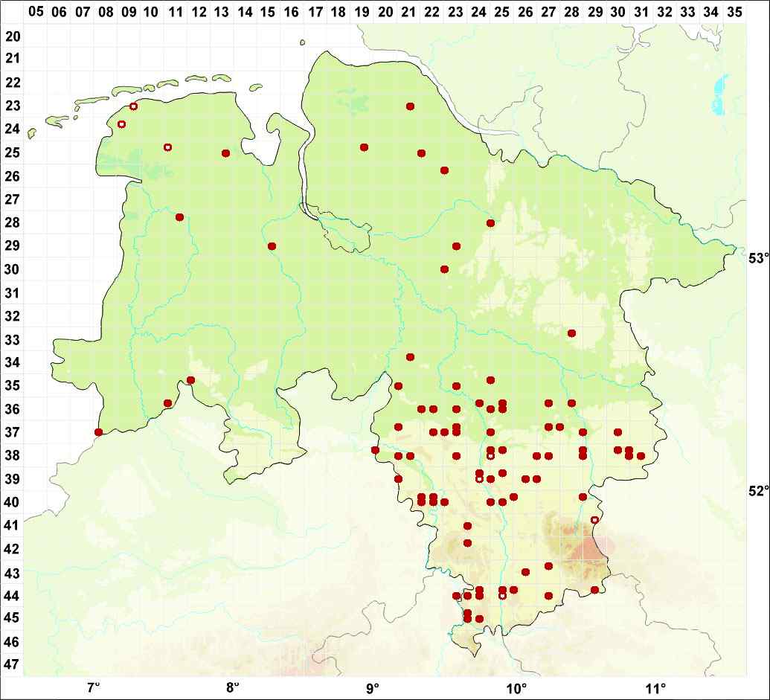This screenshot has width=770, height=700.
Task: Click column label 32 in the top axis
Action: point(664,11)
